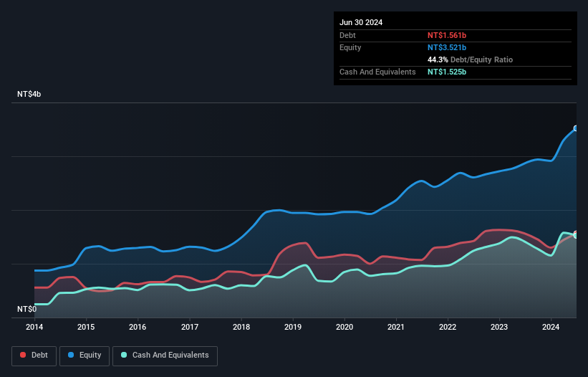
Task: Select the 2021 x-axis label
Action: (x=396, y=327)
